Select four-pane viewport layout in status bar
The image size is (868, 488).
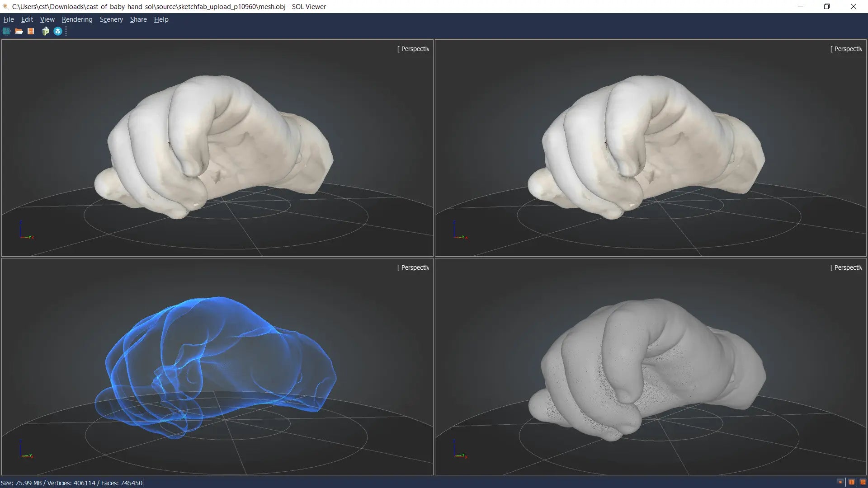pyautogui.click(x=863, y=482)
